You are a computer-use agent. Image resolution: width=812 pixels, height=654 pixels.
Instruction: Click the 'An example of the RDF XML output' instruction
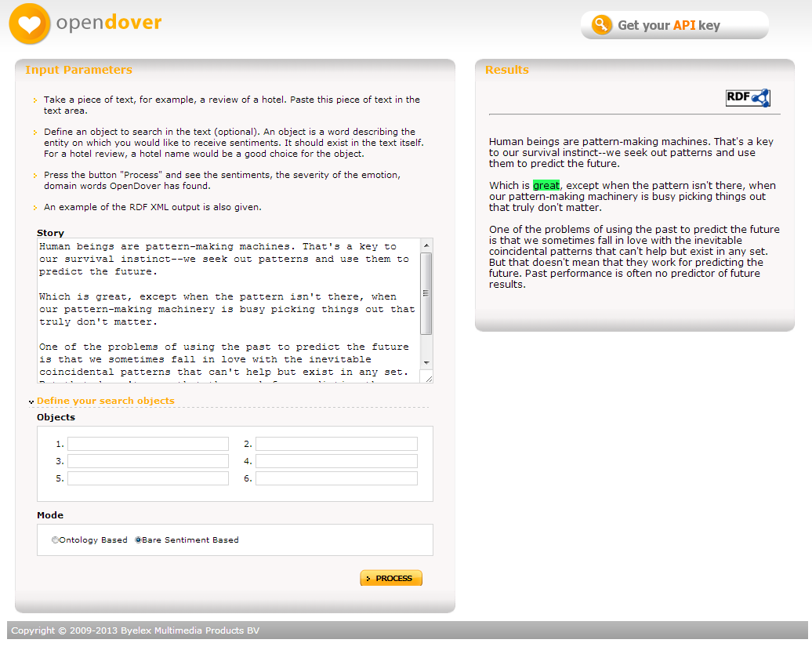click(153, 207)
